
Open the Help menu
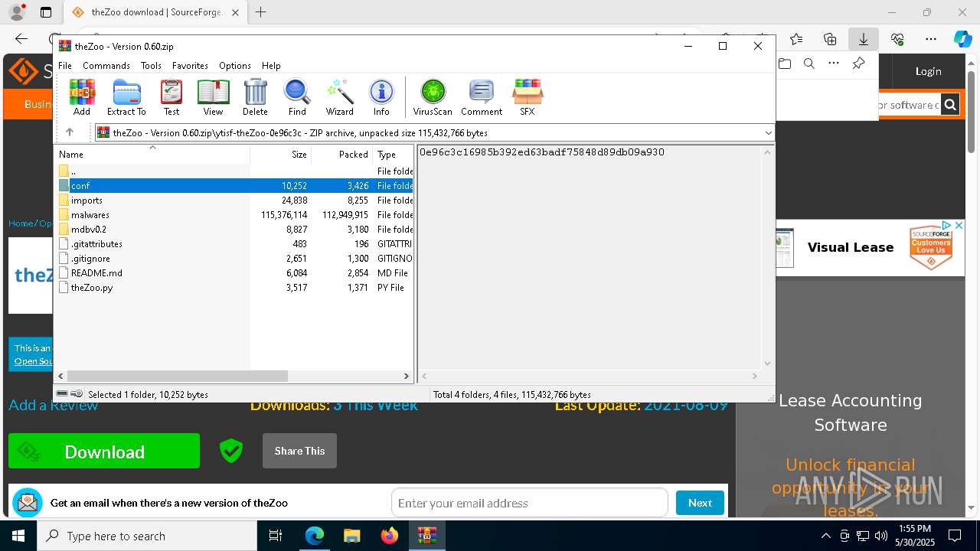click(x=271, y=66)
